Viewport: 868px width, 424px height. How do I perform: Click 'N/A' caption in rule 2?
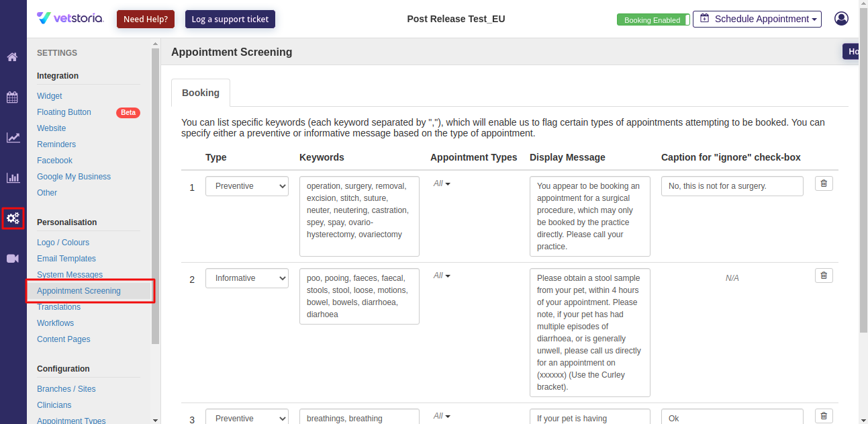coord(732,278)
